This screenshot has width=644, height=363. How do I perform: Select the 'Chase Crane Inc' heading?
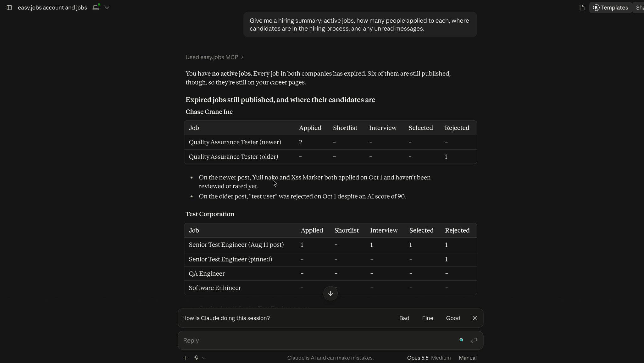(x=209, y=112)
